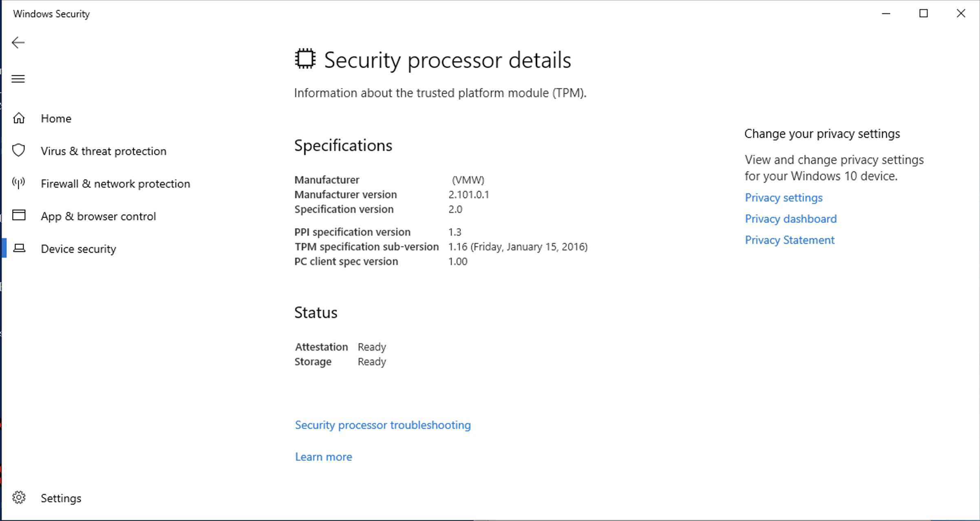Maximize the Windows Security window
The width and height of the screenshot is (980, 521).
924,13
